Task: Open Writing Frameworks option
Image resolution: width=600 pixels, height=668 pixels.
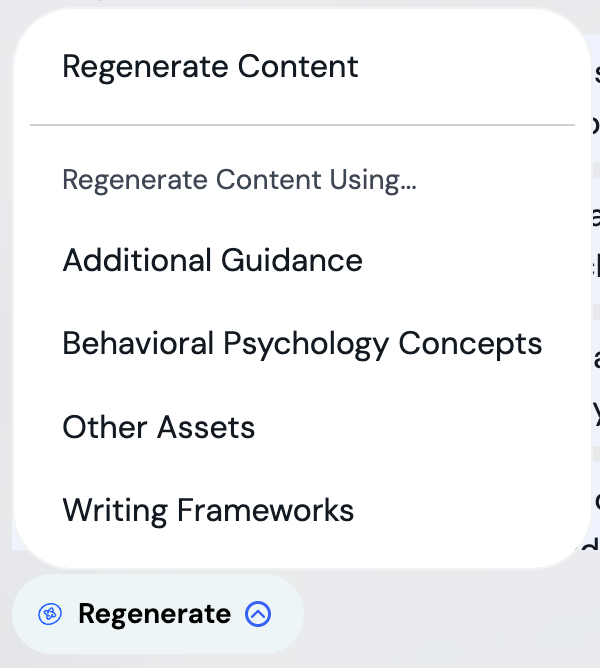Action: pyautogui.click(x=208, y=511)
